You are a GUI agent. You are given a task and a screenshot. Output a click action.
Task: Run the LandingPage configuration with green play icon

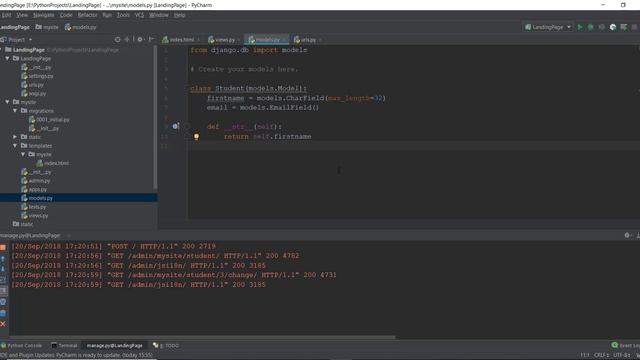click(x=580, y=27)
